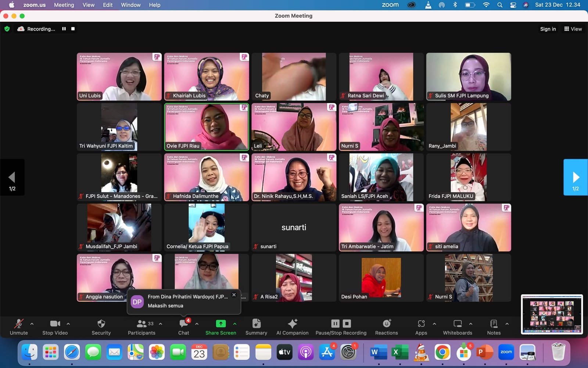Open the meeting Summary
The height and width of the screenshot is (368, 588).
point(256,324)
